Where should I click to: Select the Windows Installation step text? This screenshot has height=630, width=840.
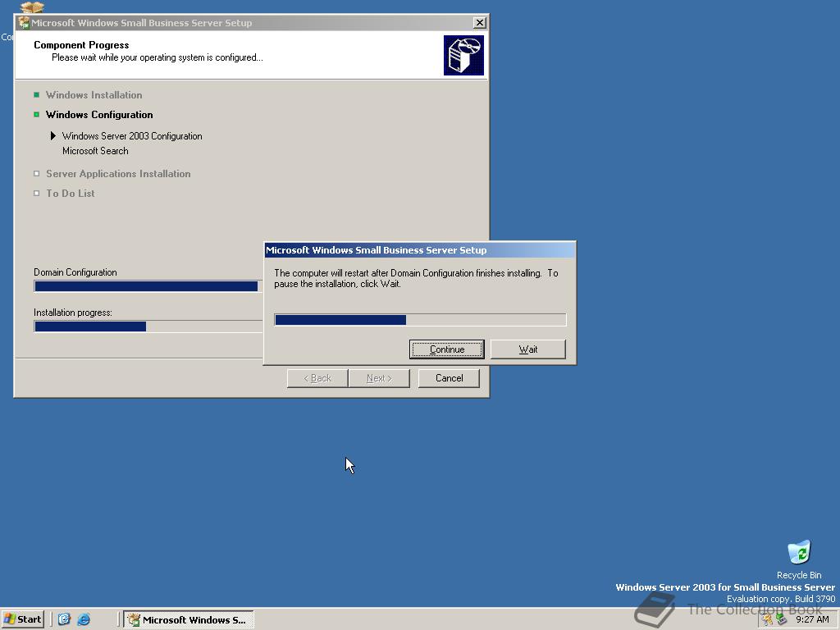(94, 95)
